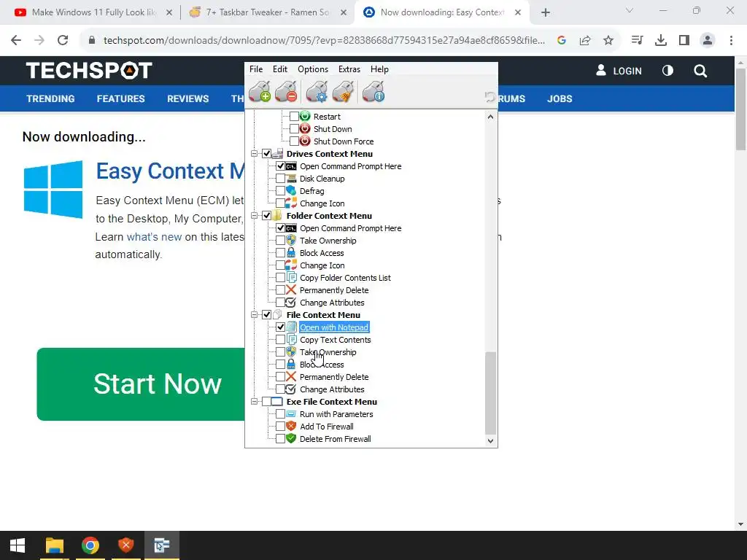
Task: Uncheck Drives Context Menu checkbox
Action: point(267,153)
